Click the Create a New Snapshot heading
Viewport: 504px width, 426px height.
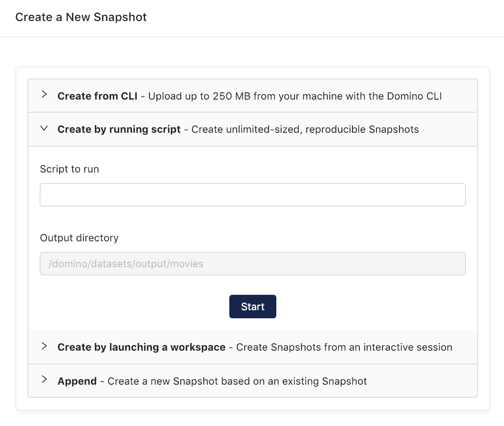coord(81,17)
